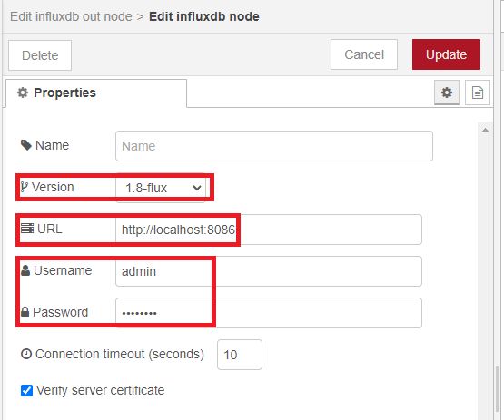The width and height of the screenshot is (504, 420).
Task: Click the Connection timeout field showing 10
Action: tap(240, 355)
